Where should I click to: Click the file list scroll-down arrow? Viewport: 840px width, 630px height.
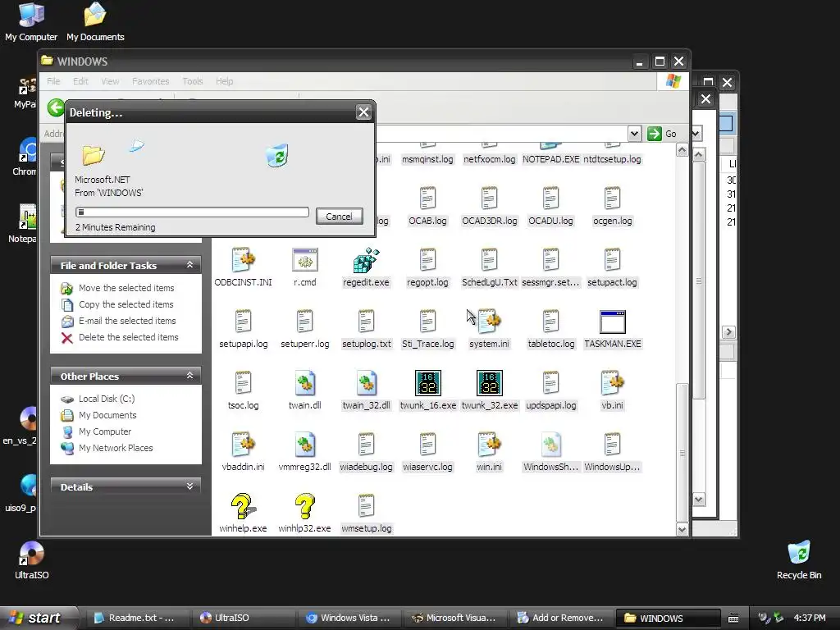[682, 529]
